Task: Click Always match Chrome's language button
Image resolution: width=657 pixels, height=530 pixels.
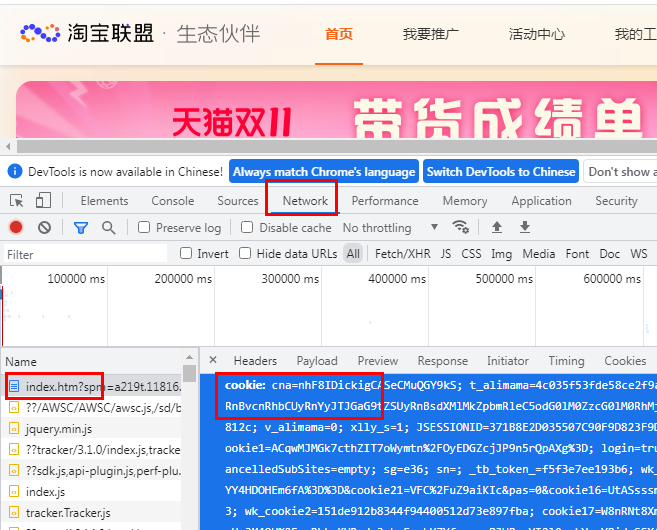Action: (x=324, y=171)
